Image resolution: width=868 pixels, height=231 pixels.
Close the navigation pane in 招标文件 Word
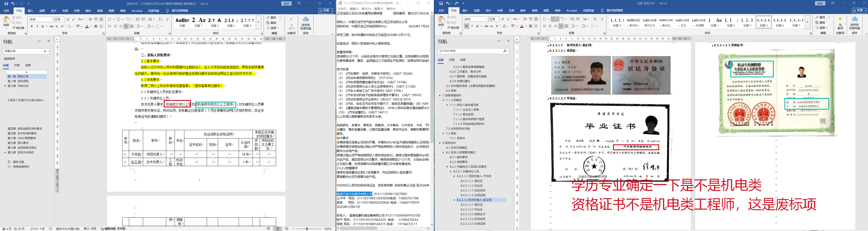(48, 41)
